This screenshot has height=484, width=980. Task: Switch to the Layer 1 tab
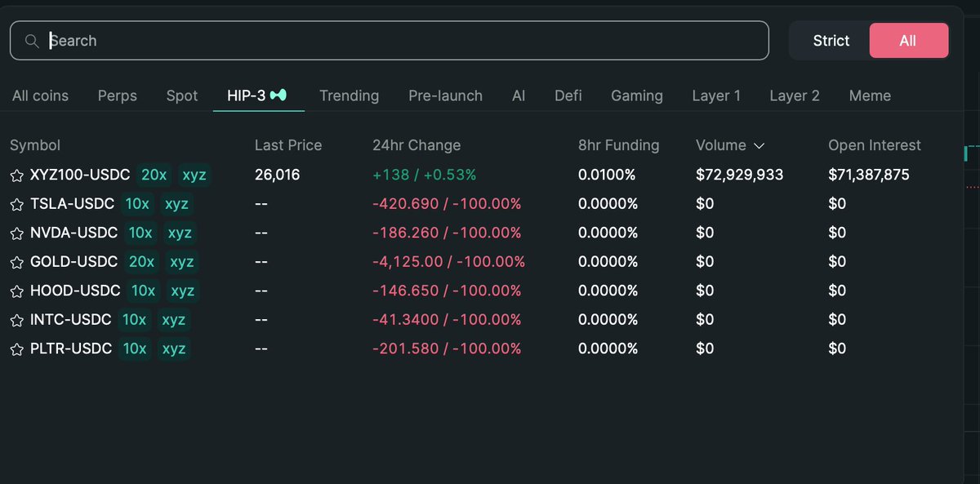tap(716, 95)
